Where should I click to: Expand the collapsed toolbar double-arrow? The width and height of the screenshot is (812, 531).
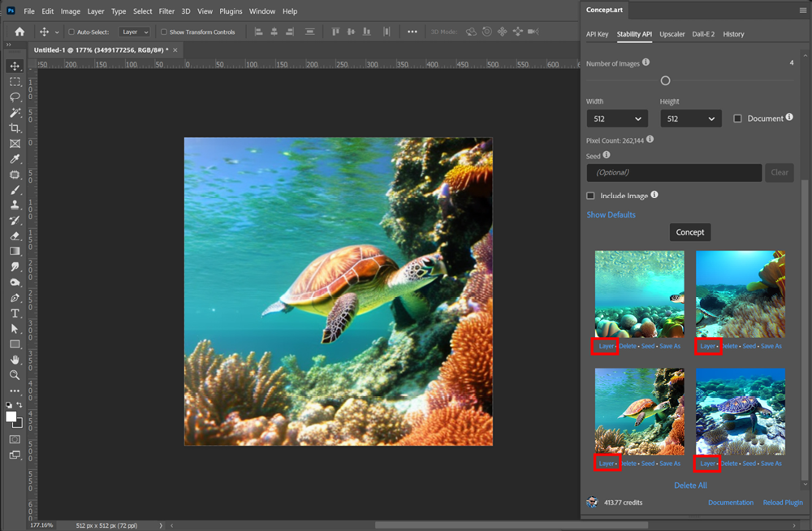[8, 45]
